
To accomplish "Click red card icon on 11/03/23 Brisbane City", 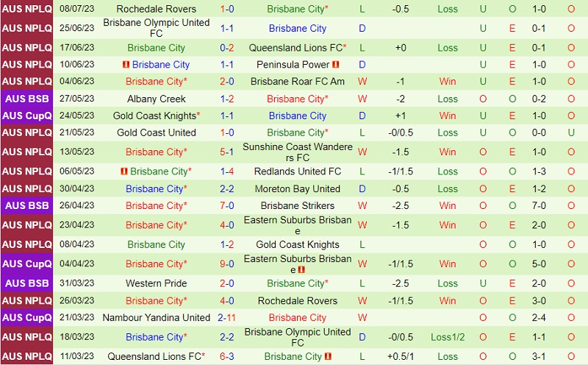I will coord(329,357).
